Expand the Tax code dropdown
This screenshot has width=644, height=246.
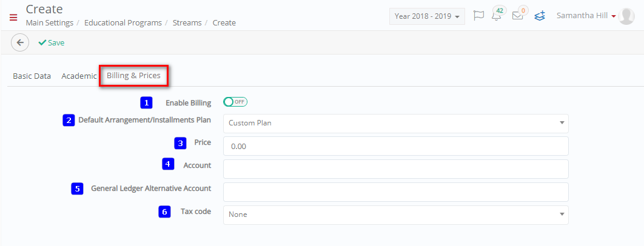coord(395,214)
